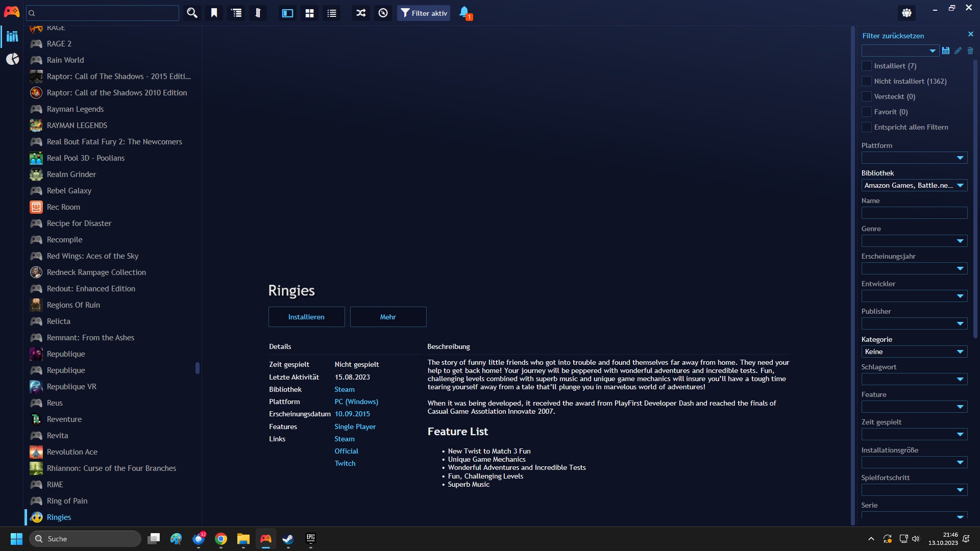Enable the Installiert (7) checkbox
980x551 pixels.
pos(866,66)
